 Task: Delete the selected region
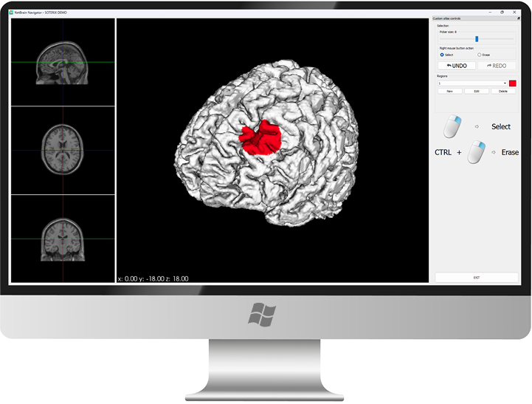click(503, 91)
